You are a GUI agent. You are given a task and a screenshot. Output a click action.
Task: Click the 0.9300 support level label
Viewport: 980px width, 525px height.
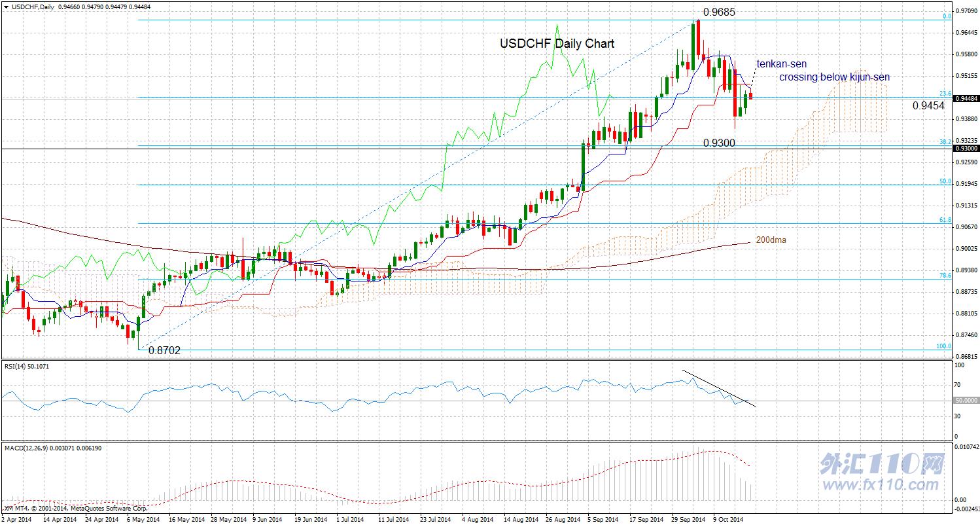720,143
